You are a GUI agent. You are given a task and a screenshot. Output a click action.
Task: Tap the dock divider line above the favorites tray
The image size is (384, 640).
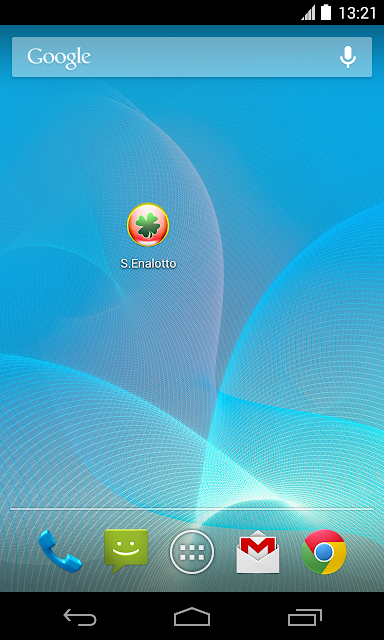(192, 509)
